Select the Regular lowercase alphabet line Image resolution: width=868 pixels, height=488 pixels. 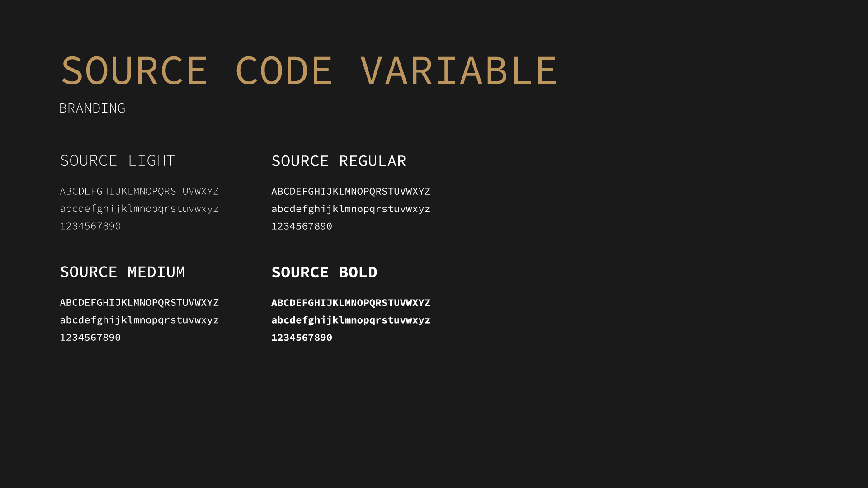pos(351,209)
